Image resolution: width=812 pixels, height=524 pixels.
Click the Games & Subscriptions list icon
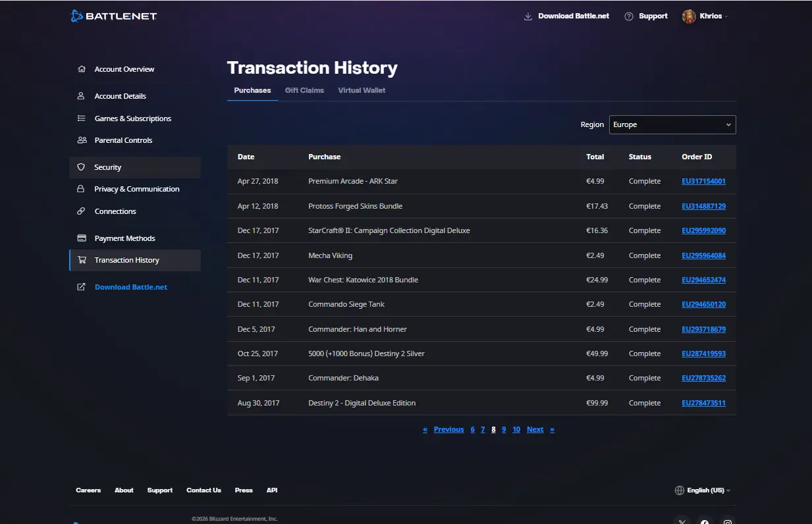82,118
